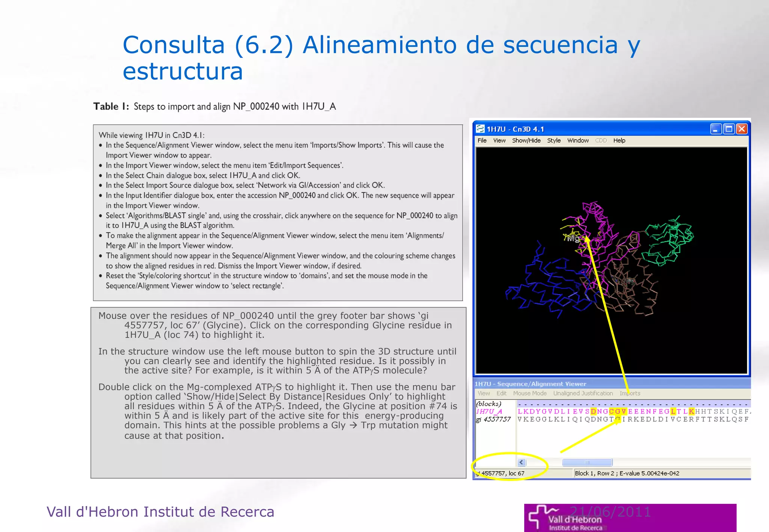Select the 1H7U_A sequence row label
This screenshot has width=769, height=532.
(x=489, y=412)
